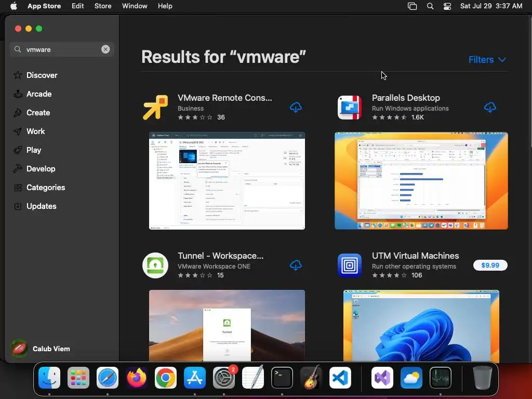Open the App Store menu

44,6
